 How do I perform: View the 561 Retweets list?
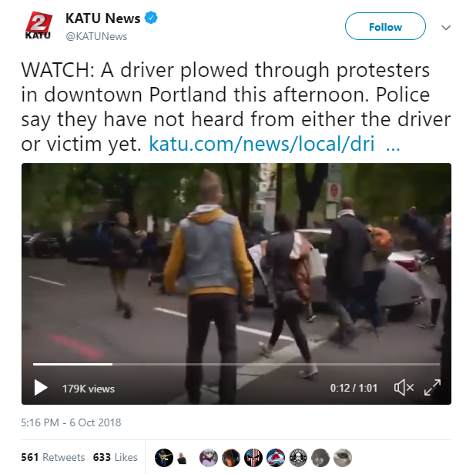tap(53, 457)
